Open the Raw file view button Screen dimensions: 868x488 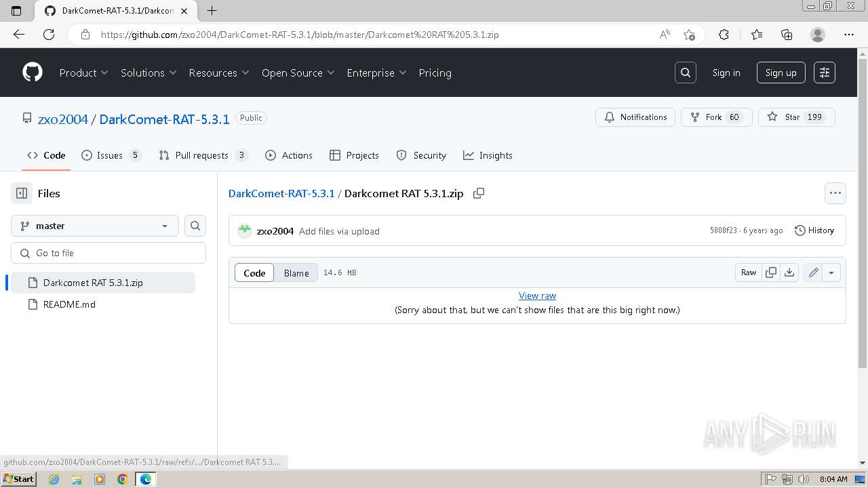[749, 272]
